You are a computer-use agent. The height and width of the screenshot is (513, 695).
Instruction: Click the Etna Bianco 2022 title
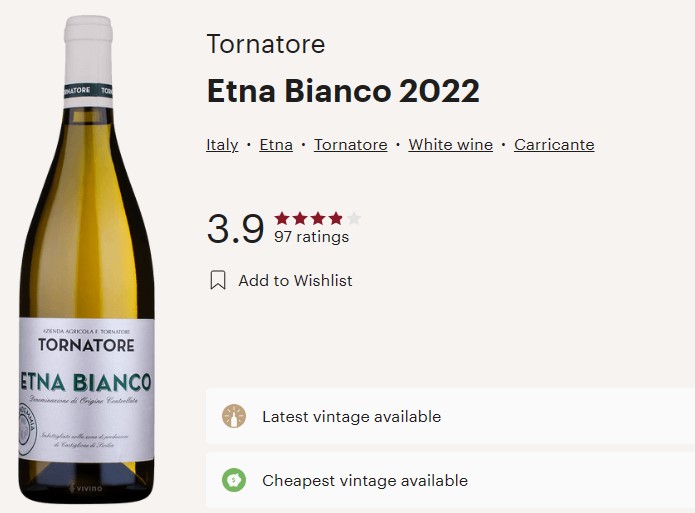343,91
